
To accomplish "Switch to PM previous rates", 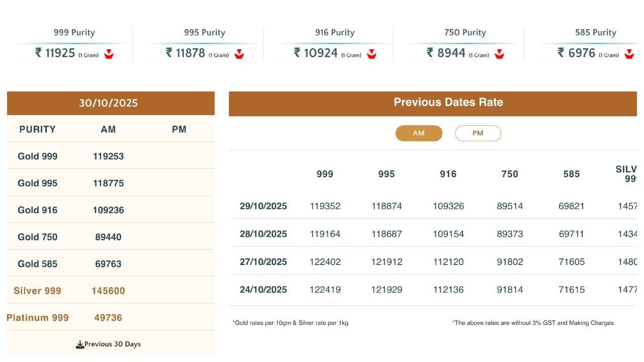I will pyautogui.click(x=478, y=133).
